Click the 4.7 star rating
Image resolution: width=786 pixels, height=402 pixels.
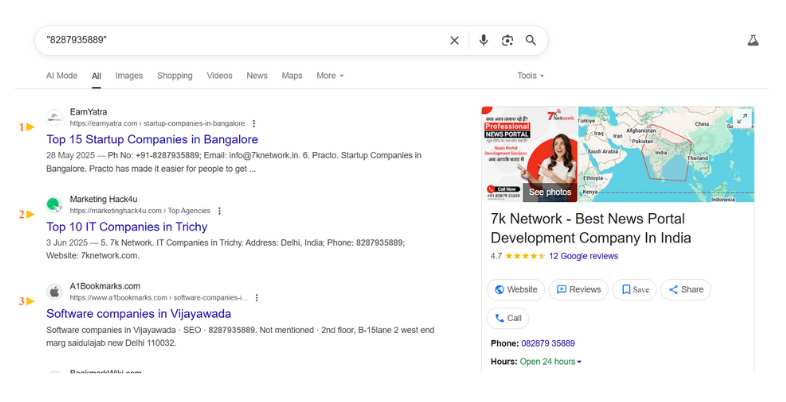point(517,256)
